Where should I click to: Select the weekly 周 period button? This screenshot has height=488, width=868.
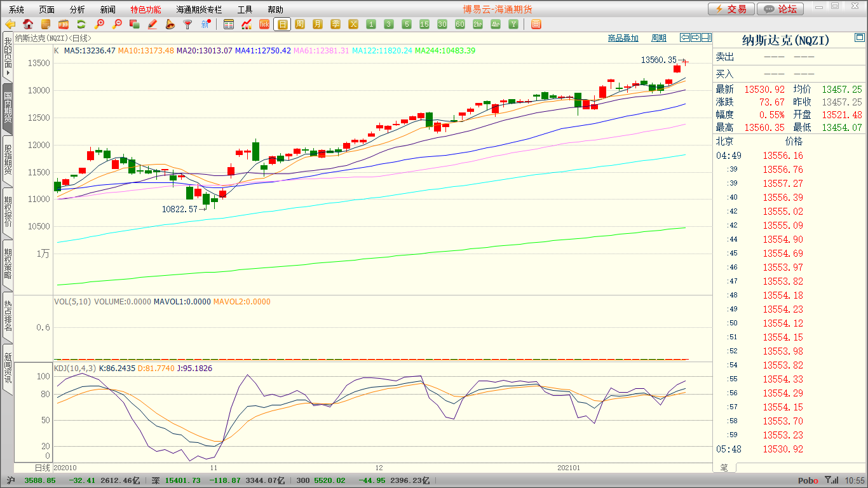coord(300,24)
